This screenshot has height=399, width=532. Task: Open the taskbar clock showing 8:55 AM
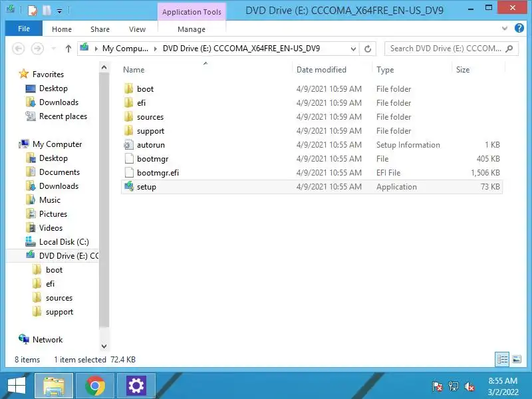coord(503,386)
